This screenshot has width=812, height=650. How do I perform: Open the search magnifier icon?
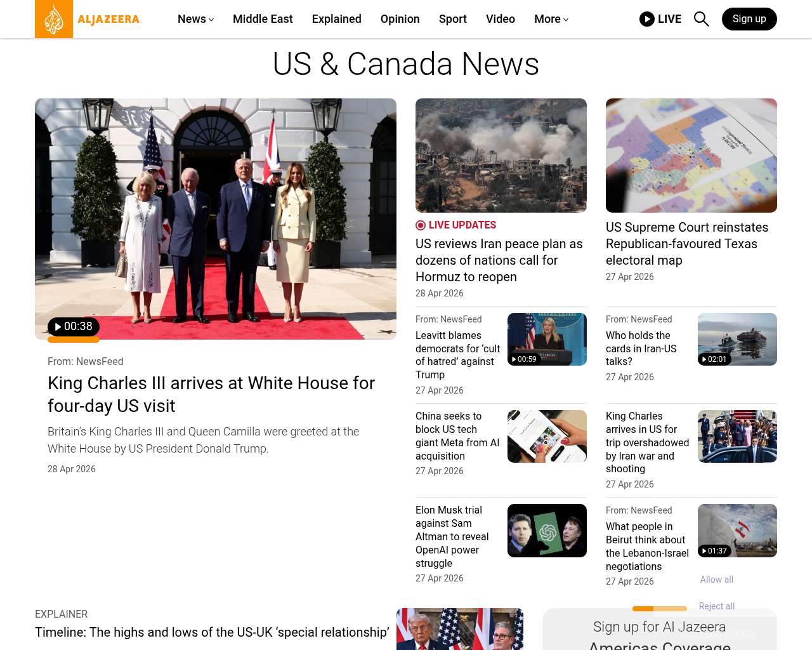[x=701, y=19]
